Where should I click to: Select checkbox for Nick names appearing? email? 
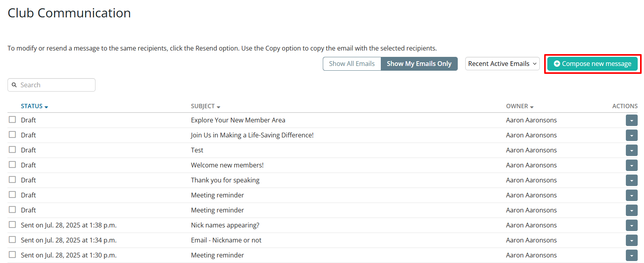13,225
